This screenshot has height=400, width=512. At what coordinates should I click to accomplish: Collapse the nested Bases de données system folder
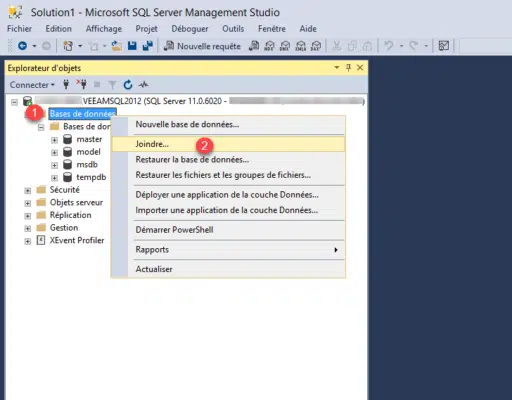tap(41, 127)
